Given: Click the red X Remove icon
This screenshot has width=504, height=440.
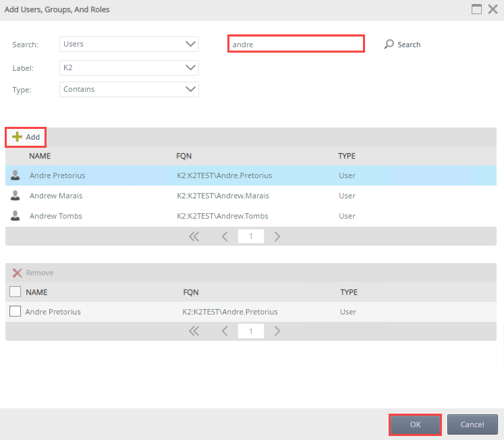Looking at the screenshot, I should (x=17, y=273).
